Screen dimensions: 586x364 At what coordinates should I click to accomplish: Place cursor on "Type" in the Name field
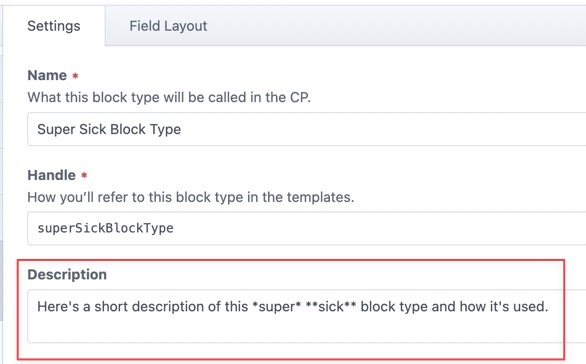(x=165, y=130)
